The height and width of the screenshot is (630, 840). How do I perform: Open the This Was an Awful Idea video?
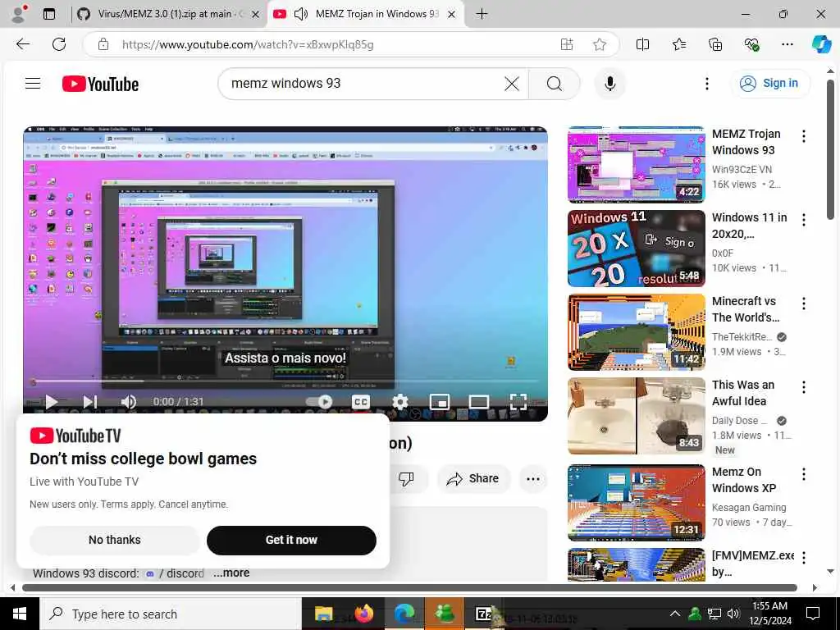pos(637,416)
